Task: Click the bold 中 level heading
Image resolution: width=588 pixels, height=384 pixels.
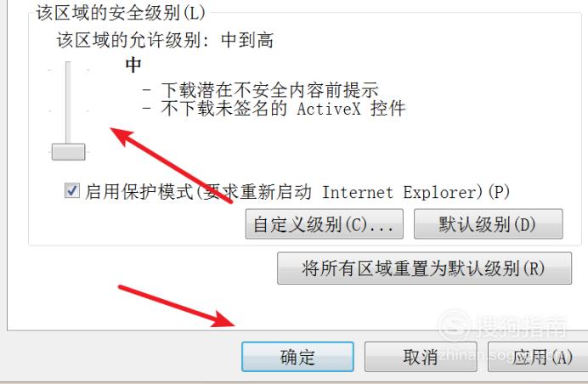Action: (x=133, y=65)
